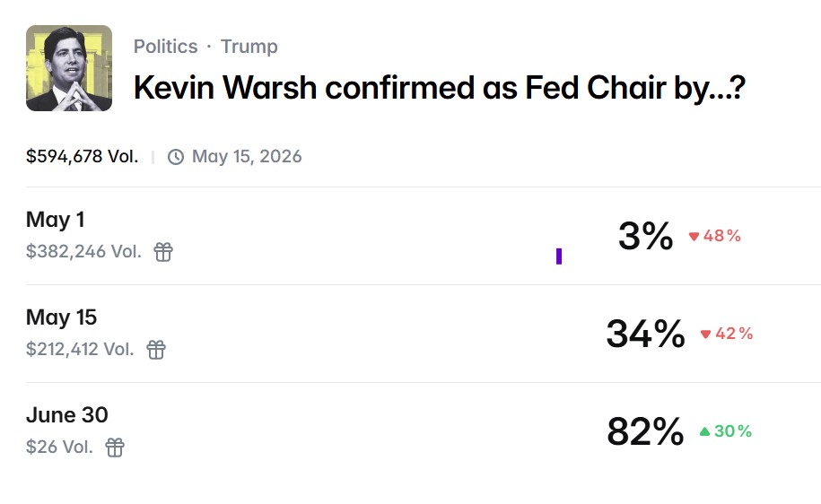Click the 3% probability value
The width and height of the screenshot is (821, 504).
coord(645,237)
